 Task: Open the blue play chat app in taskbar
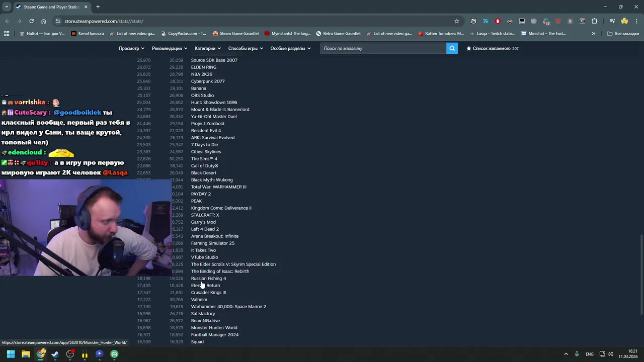click(x=99, y=354)
